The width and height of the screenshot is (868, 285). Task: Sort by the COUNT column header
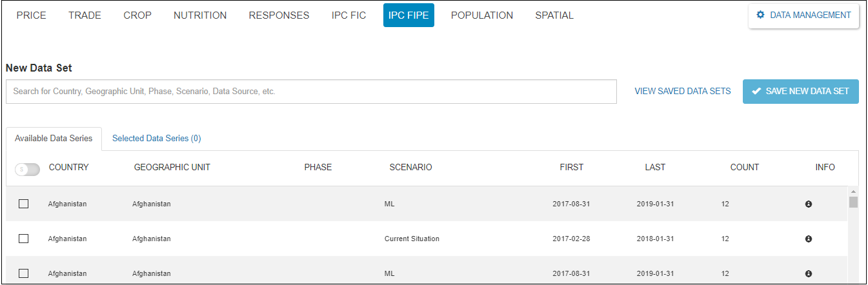pos(744,168)
